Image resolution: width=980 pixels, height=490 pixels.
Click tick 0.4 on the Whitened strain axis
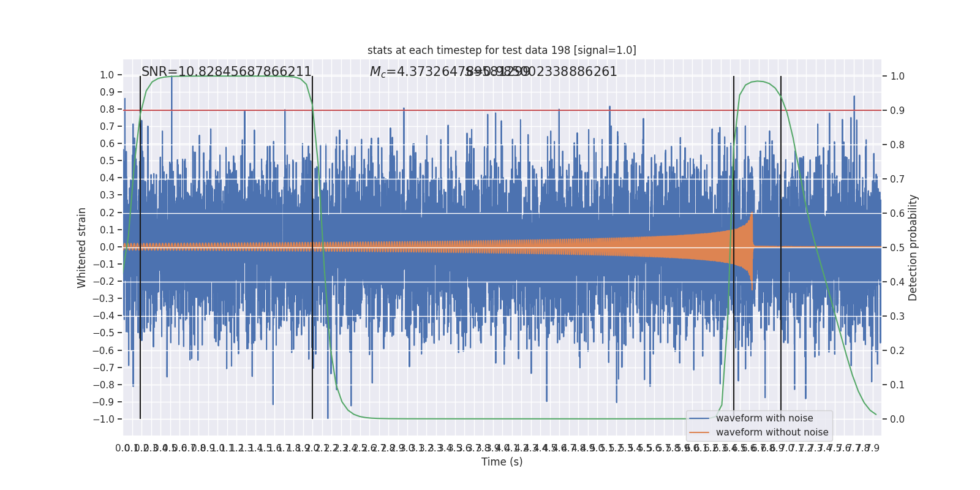107,178
